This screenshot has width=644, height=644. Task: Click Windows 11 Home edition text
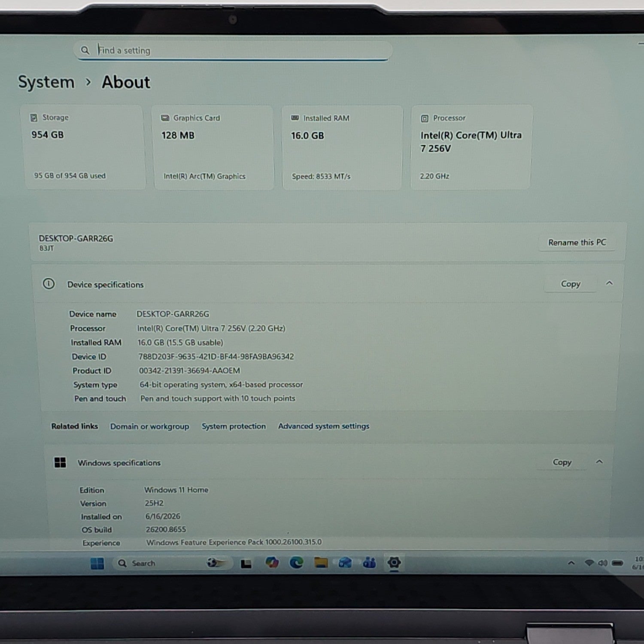[176, 489]
